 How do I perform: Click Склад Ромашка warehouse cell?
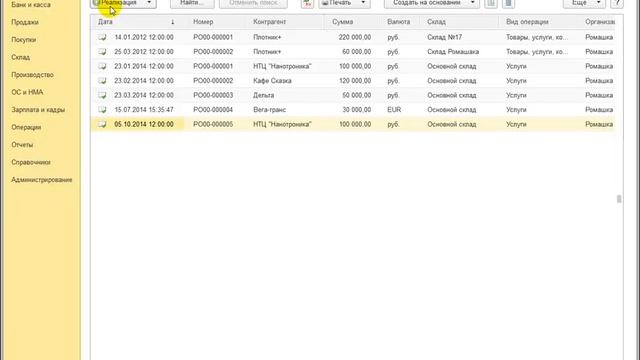point(453,52)
